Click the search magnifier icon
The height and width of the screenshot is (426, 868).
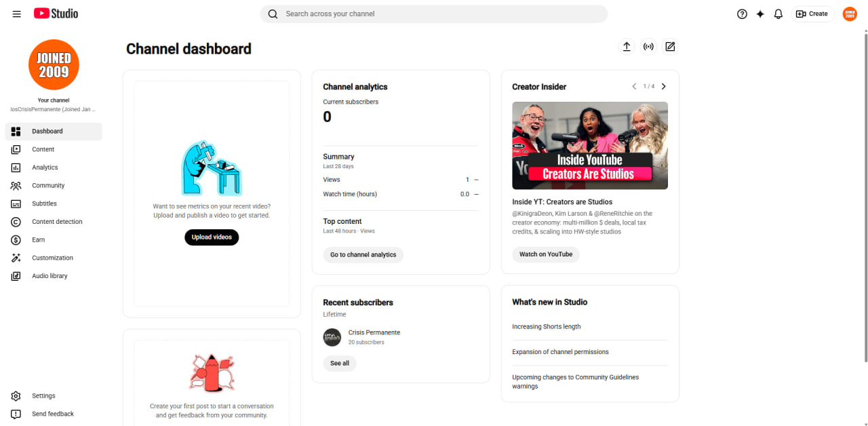pos(273,14)
